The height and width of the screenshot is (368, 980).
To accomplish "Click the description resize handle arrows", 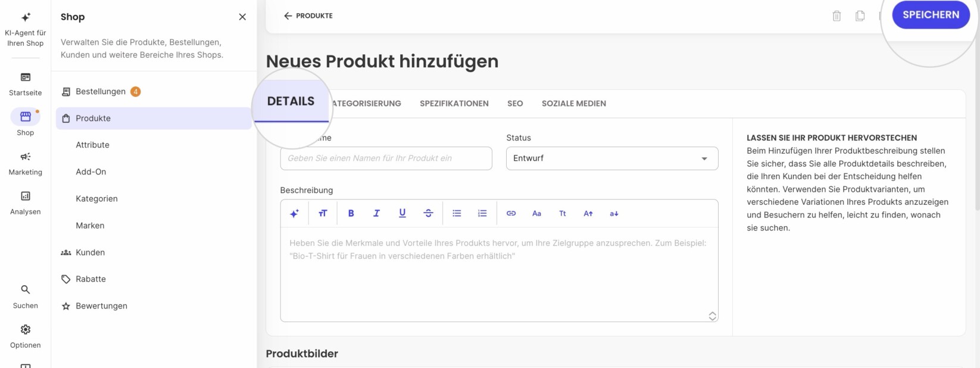I will 712,316.
